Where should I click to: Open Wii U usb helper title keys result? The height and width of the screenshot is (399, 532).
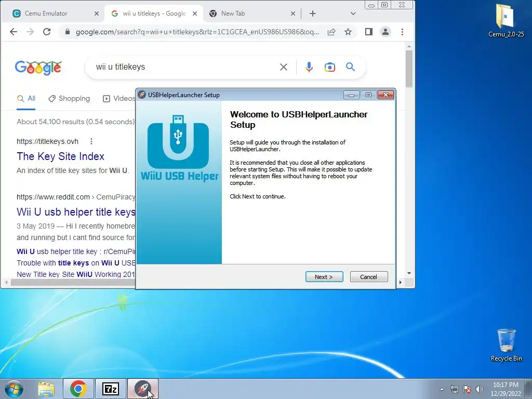(x=76, y=212)
